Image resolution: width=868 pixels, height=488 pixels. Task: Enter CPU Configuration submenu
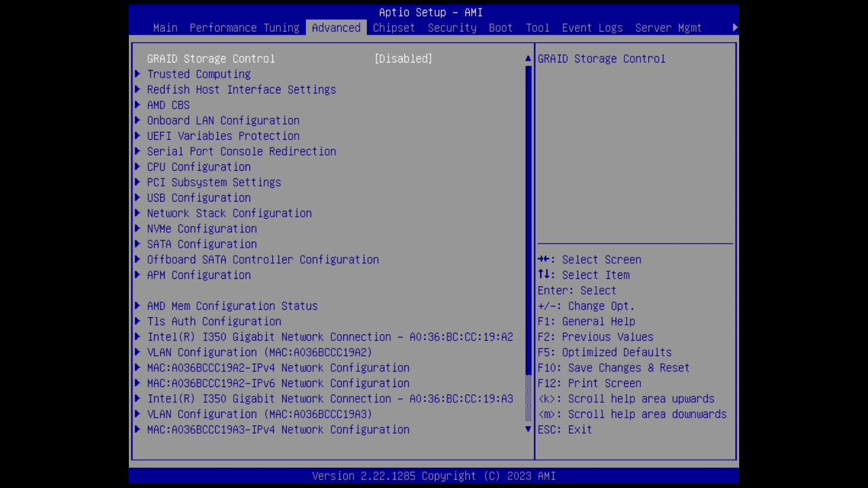[199, 167]
